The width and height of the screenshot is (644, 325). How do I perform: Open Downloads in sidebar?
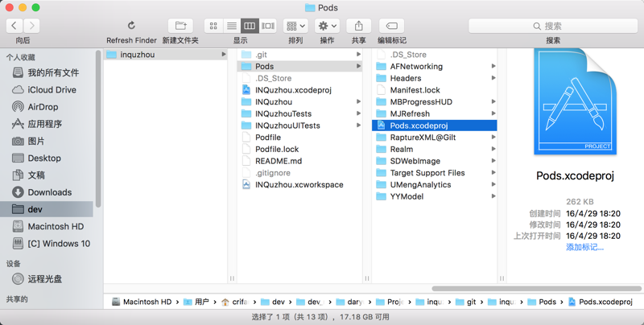click(48, 192)
